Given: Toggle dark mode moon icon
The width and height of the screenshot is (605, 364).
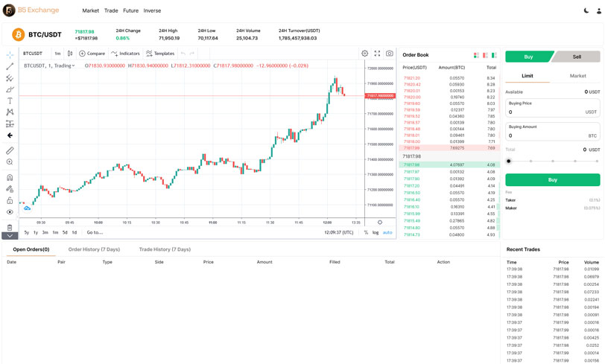Looking at the screenshot, I should [x=586, y=11].
